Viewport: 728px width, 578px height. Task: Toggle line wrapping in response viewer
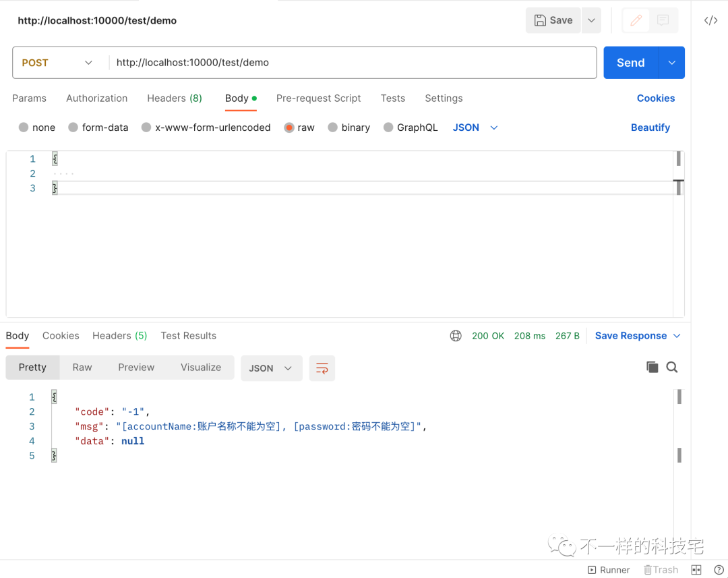click(x=322, y=368)
